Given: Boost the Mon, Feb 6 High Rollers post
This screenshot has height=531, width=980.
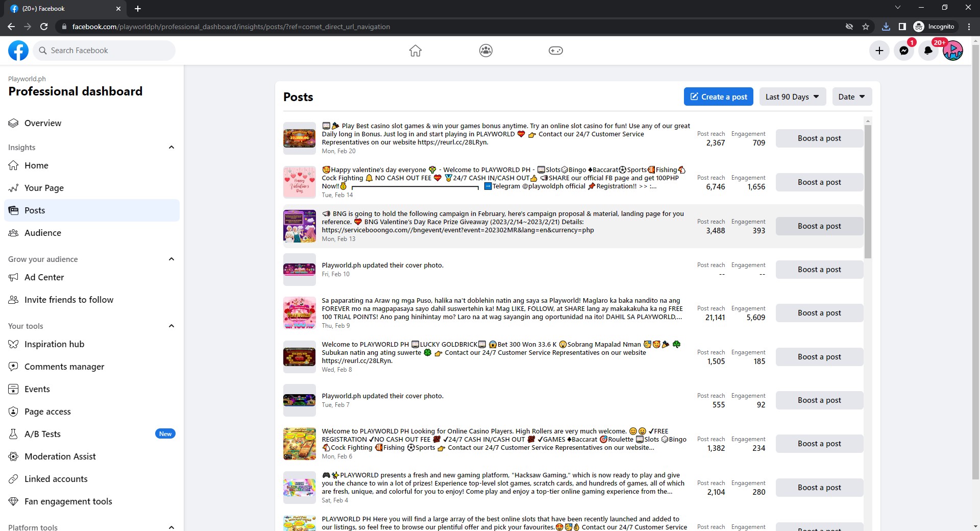Looking at the screenshot, I should pos(819,444).
